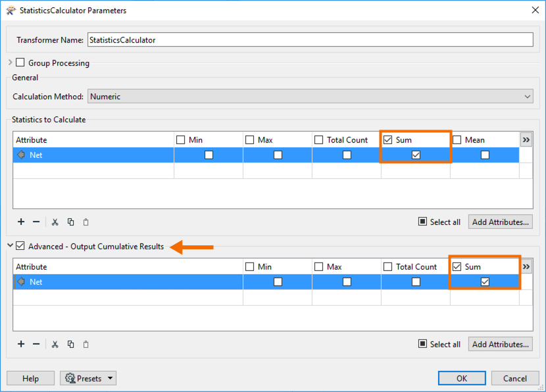The height and width of the screenshot is (392, 546).
Task: Click Add Attributes in Statistics to Calculate
Action: (x=501, y=222)
